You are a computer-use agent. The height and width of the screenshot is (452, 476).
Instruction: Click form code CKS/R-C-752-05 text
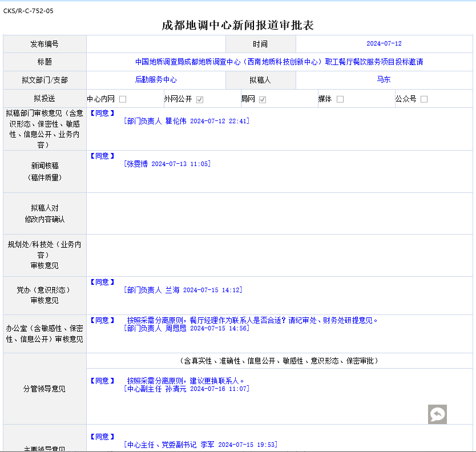click(29, 11)
